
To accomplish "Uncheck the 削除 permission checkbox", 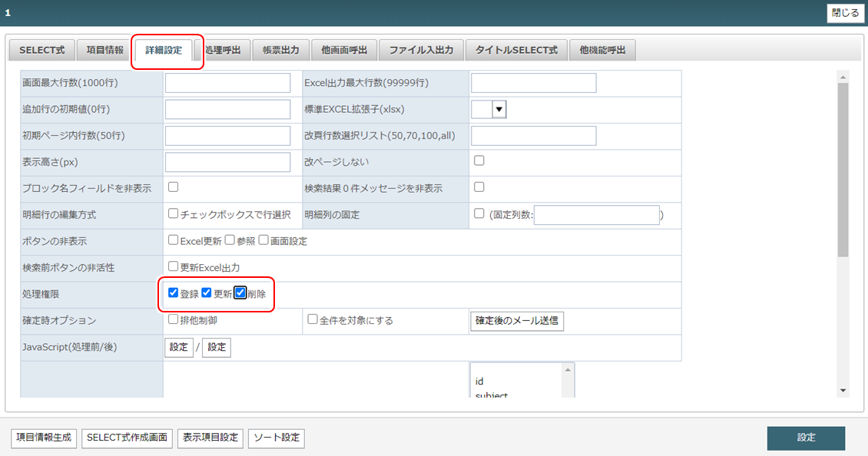I will (240, 292).
